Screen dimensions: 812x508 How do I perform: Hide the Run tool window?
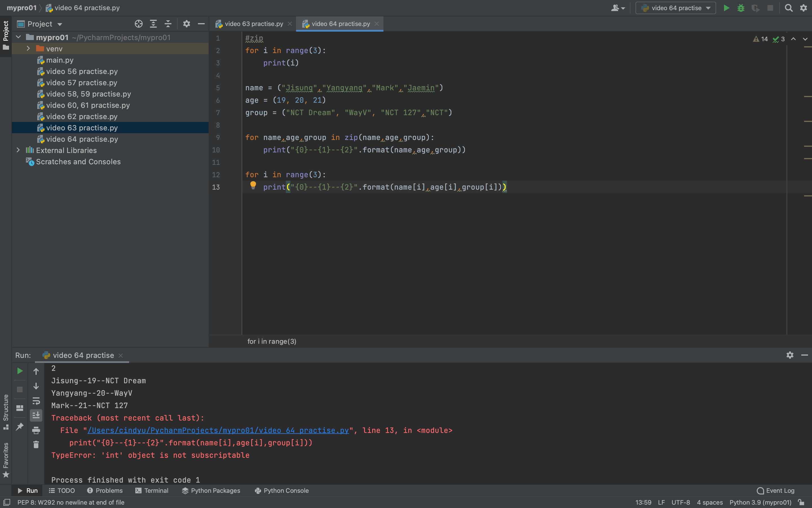point(805,355)
